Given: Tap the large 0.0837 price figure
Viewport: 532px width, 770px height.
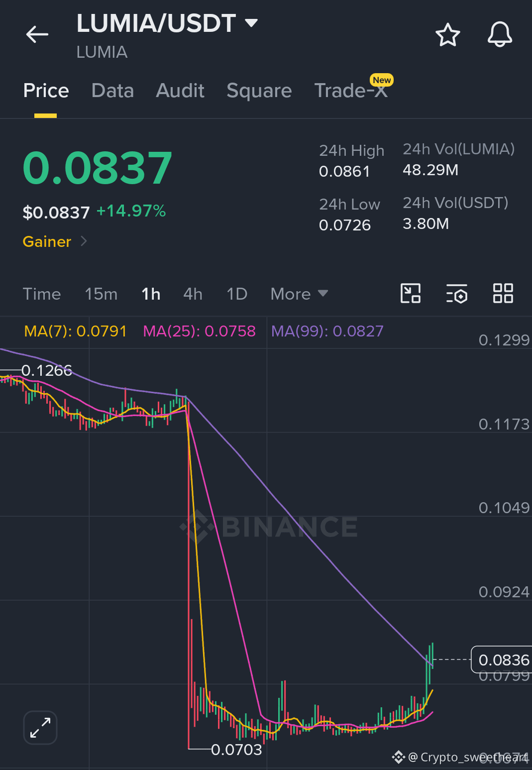Looking at the screenshot, I should (x=98, y=168).
